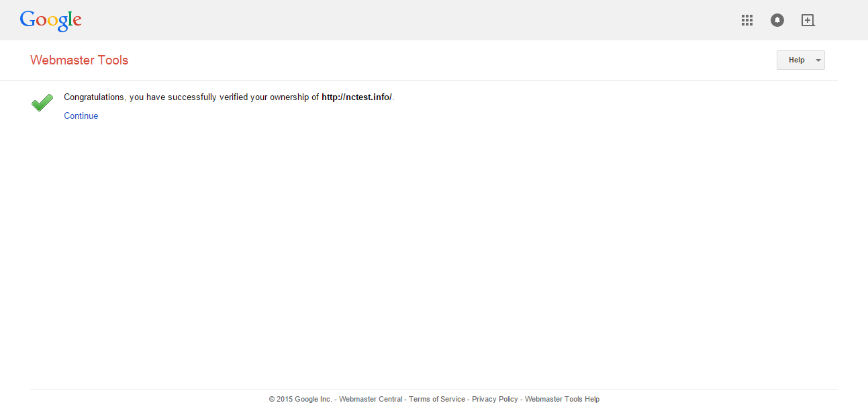The image size is (868, 407).
Task: Open Webmaster Central footer link
Action: pos(371,399)
